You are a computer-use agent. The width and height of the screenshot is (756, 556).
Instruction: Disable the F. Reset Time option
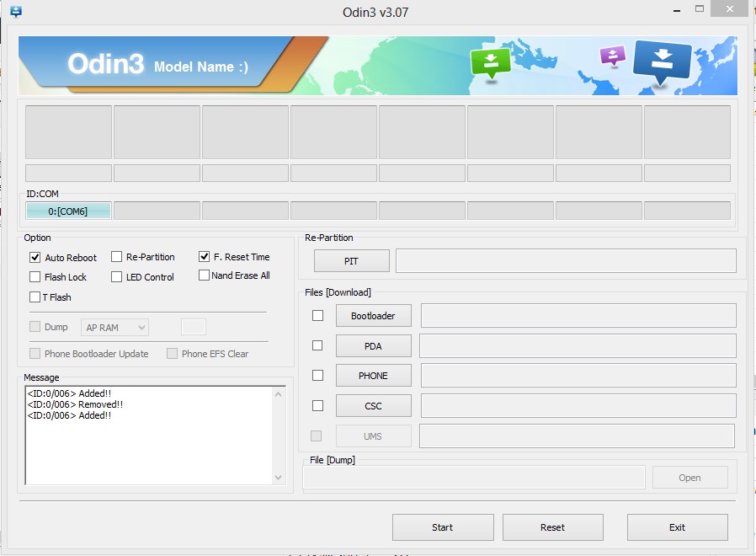pos(203,257)
